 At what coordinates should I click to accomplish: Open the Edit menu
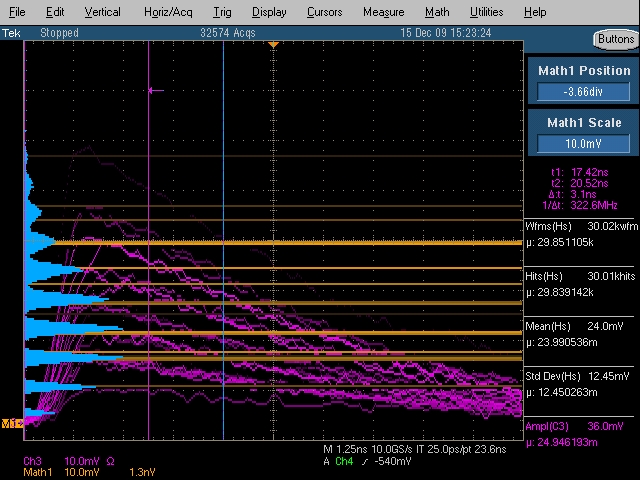coord(55,12)
